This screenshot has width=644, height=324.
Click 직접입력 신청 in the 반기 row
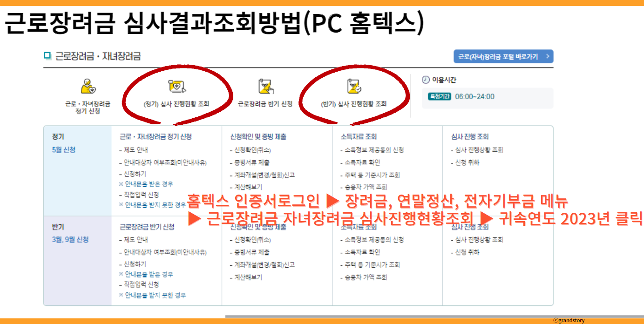139,284
